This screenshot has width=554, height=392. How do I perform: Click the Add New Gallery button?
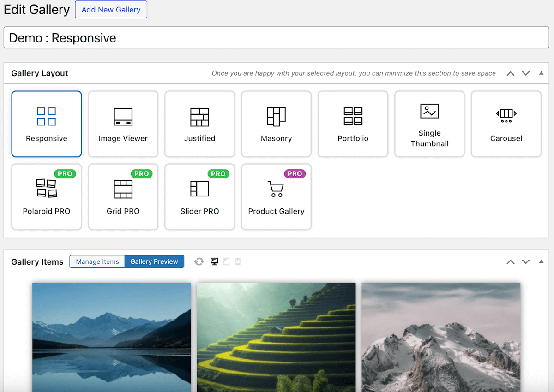111,9
